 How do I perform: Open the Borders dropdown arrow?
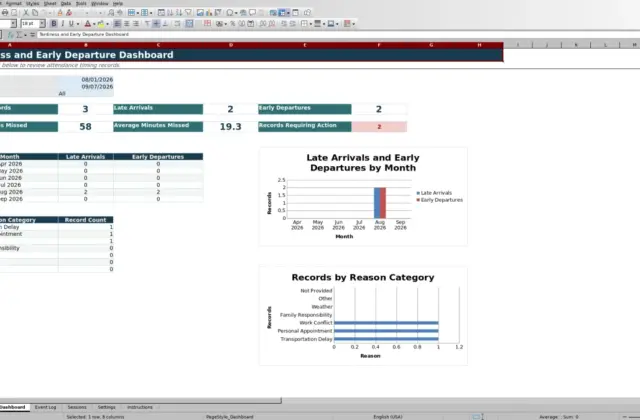(x=311, y=24)
